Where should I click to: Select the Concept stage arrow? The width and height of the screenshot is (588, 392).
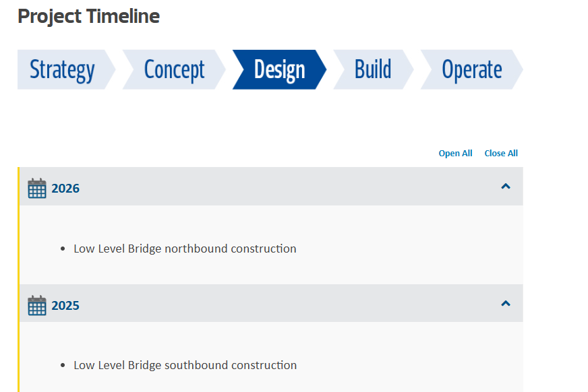174,69
